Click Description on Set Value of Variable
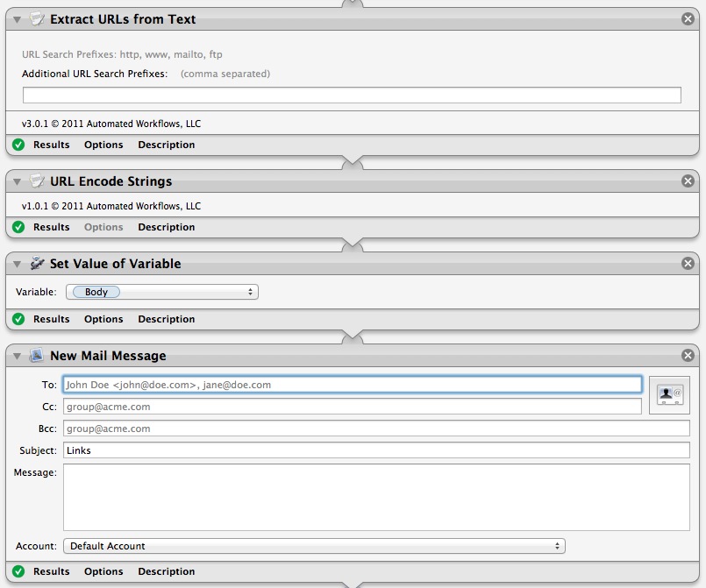 click(166, 319)
